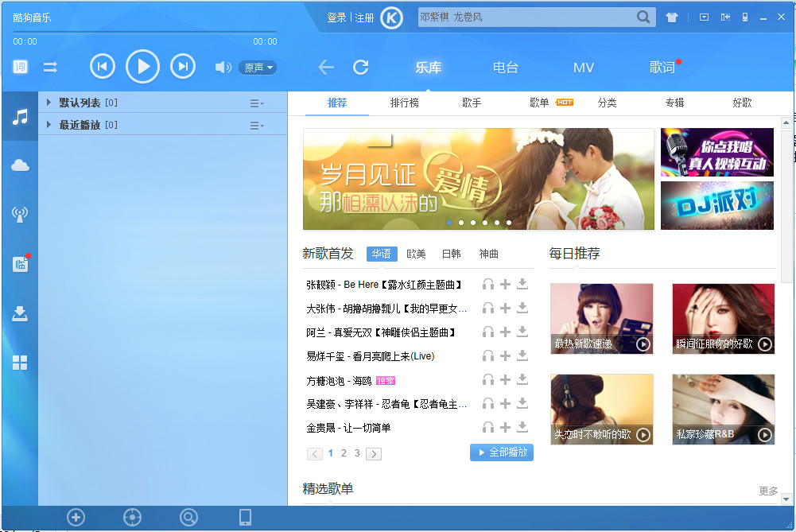Download 阿兰 - 真爱无双 song icon
The image size is (796, 532).
[x=522, y=332]
